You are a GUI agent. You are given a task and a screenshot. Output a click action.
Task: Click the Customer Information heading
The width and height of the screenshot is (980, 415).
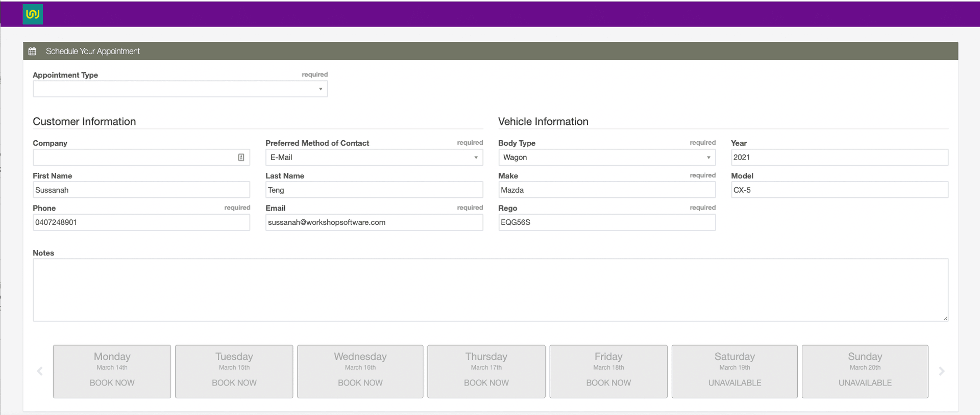[84, 121]
